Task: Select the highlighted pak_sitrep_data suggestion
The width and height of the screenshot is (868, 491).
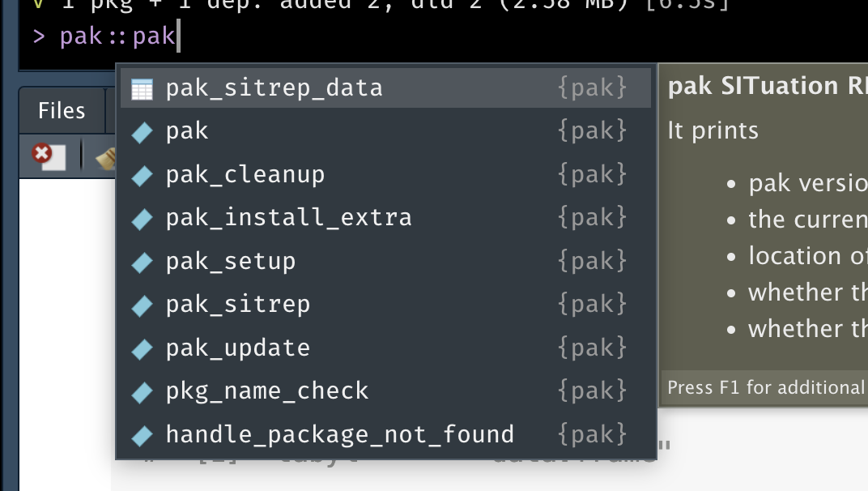Action: pos(274,88)
